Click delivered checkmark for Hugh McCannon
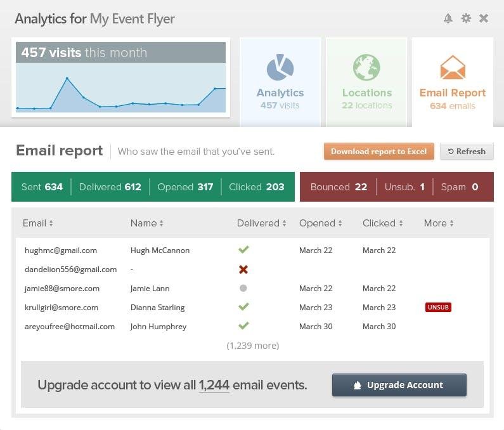 coord(243,249)
